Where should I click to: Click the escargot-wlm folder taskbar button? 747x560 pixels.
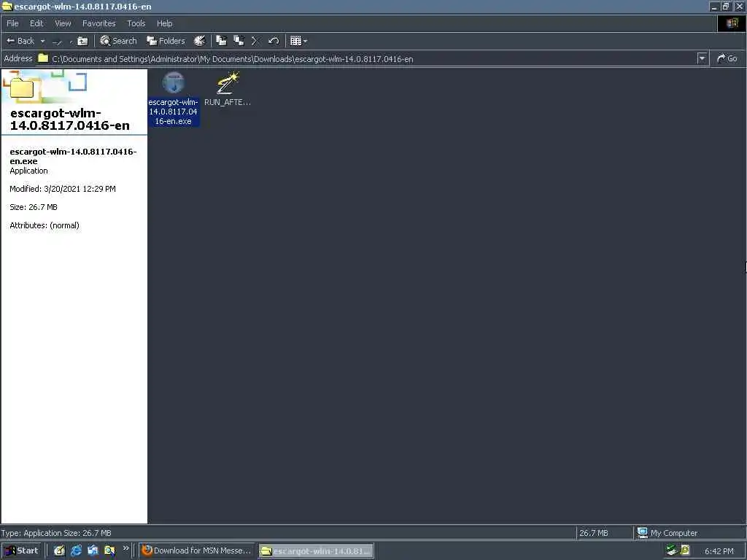point(317,551)
